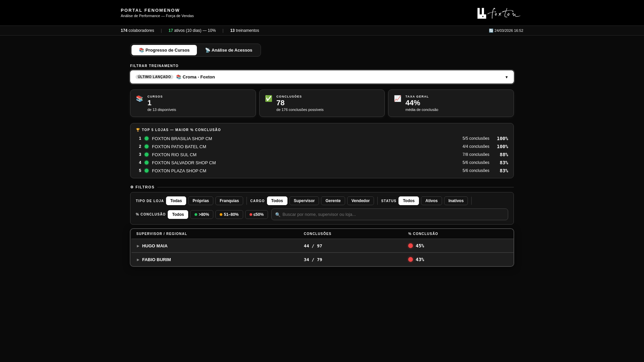The image size is (644, 362).
Task: Filter cargo by Vendedor
Action: coord(361,201)
